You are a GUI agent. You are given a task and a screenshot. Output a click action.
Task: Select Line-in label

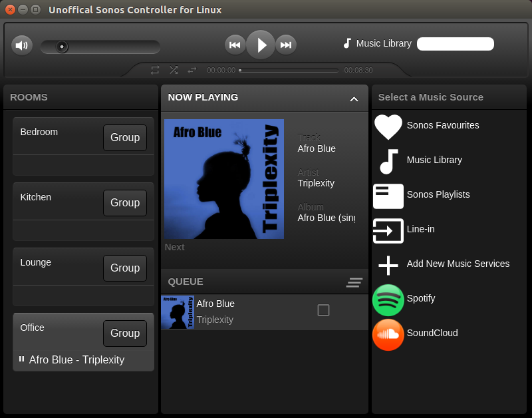tap(420, 229)
